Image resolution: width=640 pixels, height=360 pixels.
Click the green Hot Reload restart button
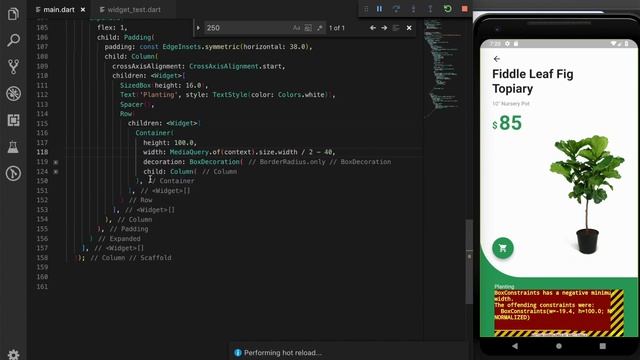448,9
